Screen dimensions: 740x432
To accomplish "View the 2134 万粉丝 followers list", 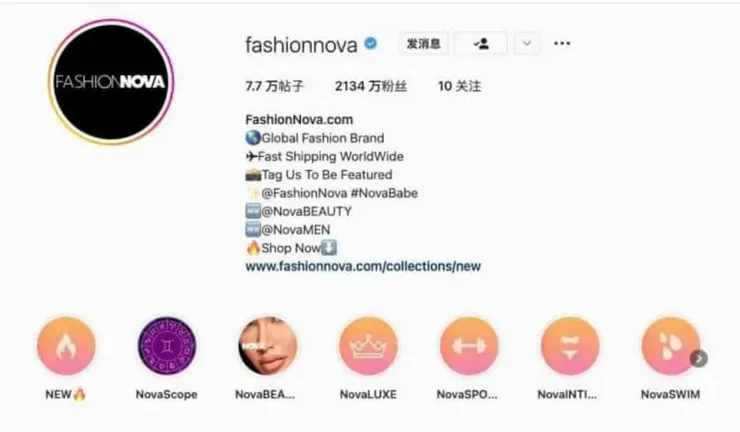I will tap(371, 86).
